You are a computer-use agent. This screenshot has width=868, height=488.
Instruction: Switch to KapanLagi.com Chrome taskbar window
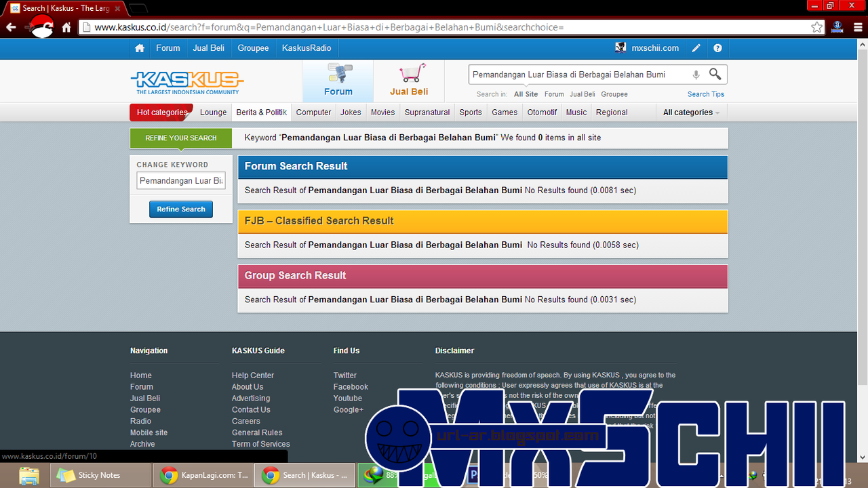point(203,475)
